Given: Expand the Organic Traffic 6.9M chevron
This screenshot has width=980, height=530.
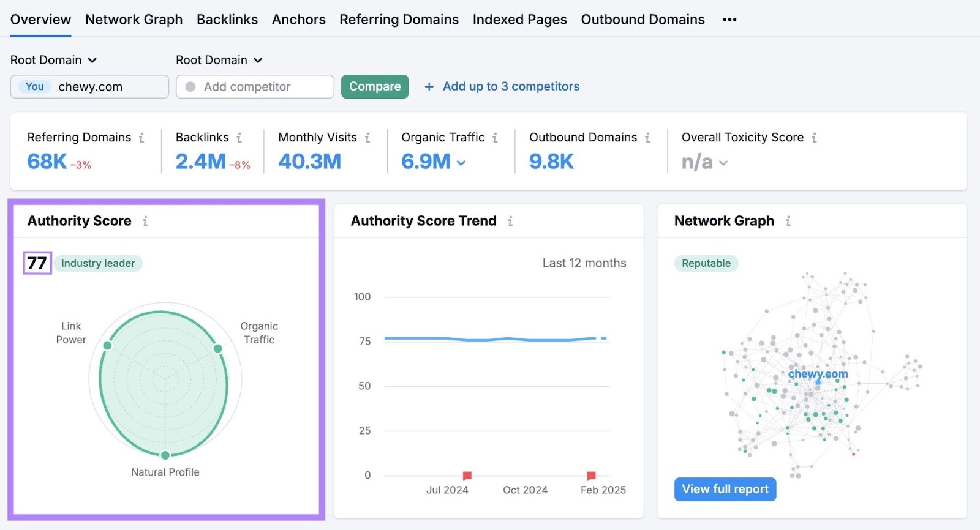Looking at the screenshot, I should point(461,163).
